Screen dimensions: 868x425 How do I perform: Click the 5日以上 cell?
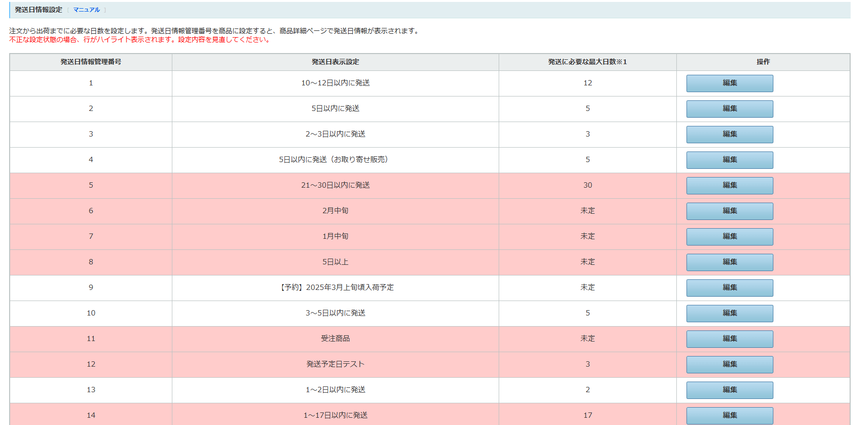[x=336, y=262]
